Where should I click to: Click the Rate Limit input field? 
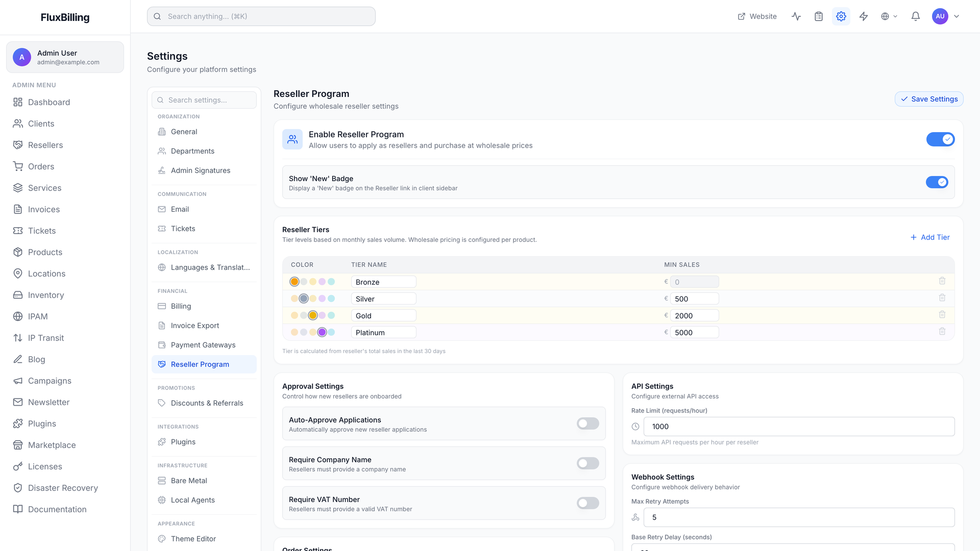click(799, 427)
